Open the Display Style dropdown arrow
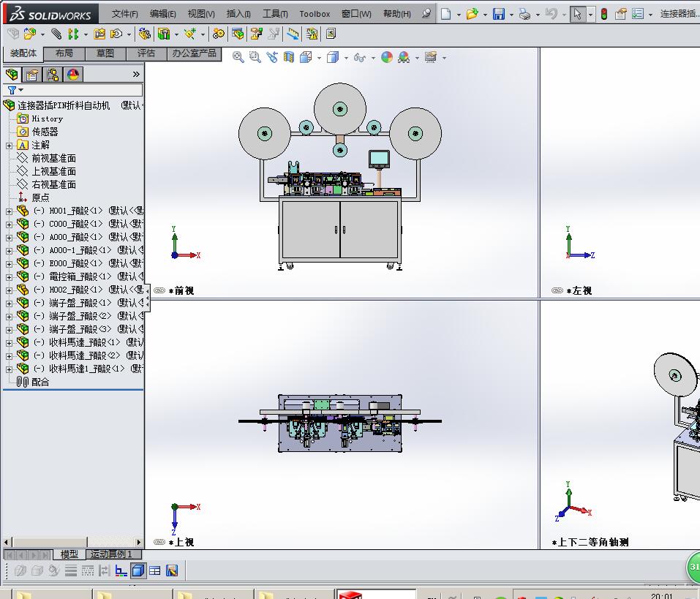Image resolution: width=700 pixels, height=599 pixels. [345, 57]
